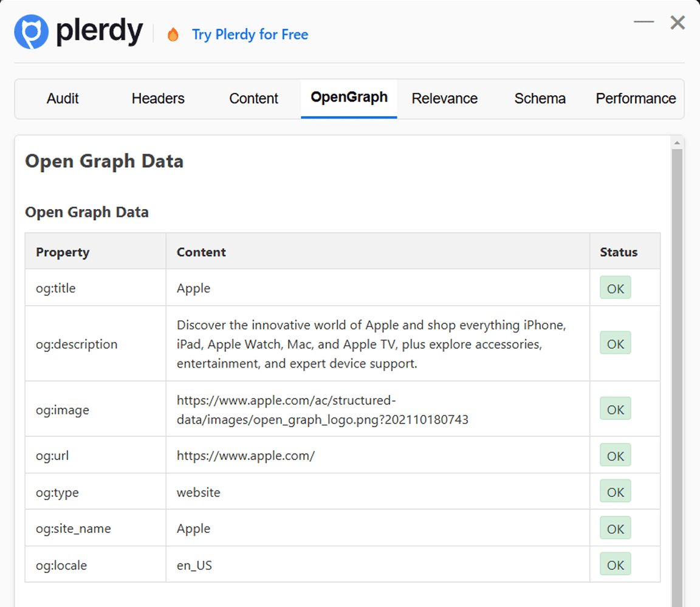
Task: Switch to the Content tab
Action: (x=253, y=98)
